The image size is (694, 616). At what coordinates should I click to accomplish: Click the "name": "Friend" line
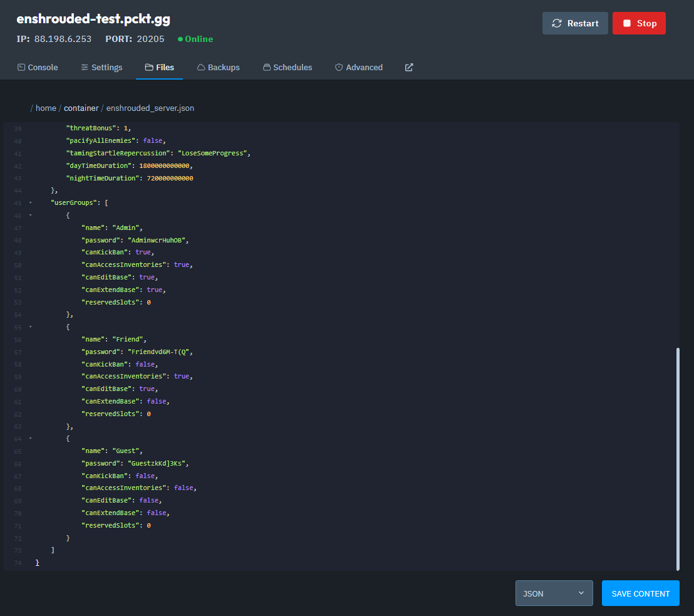(114, 339)
